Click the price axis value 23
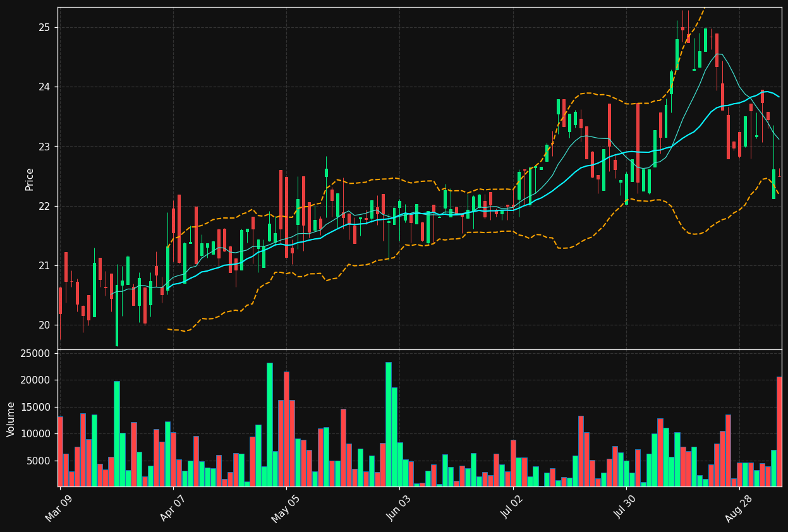This screenshot has height=532, width=788. (x=44, y=147)
